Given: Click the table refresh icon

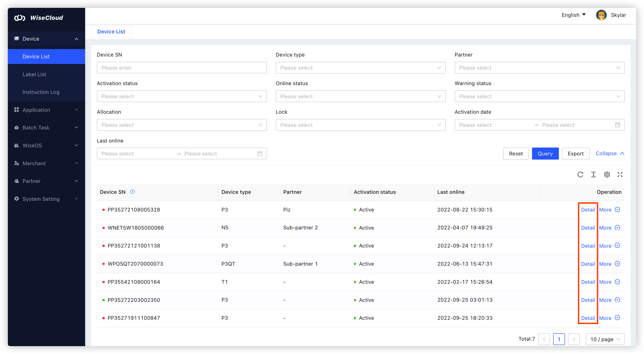Looking at the screenshot, I should pos(580,175).
